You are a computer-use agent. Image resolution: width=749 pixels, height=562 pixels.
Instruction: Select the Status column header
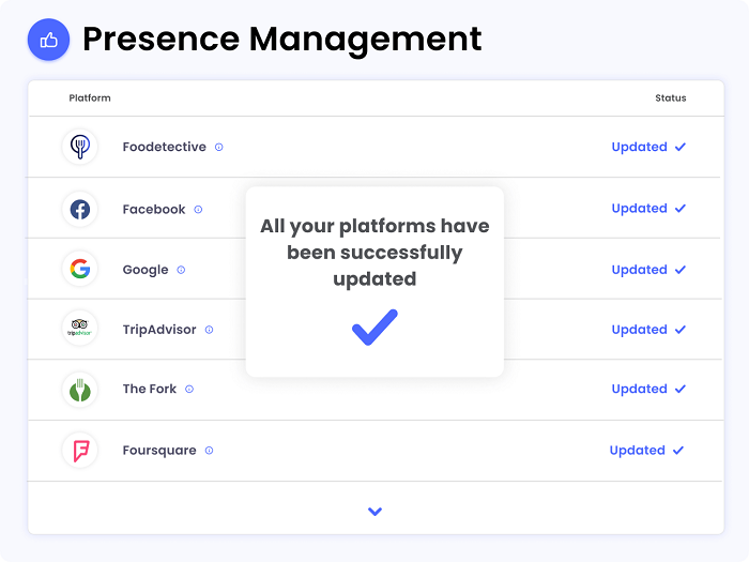[x=671, y=98]
